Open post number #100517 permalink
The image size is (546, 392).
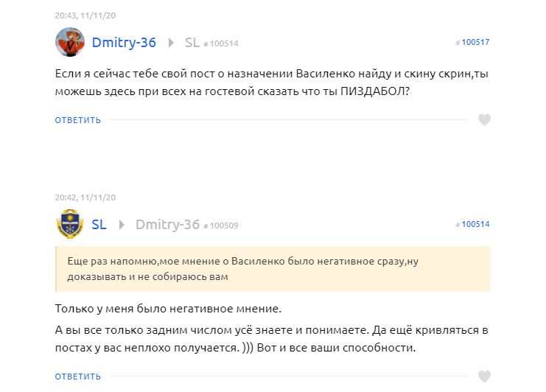point(472,42)
